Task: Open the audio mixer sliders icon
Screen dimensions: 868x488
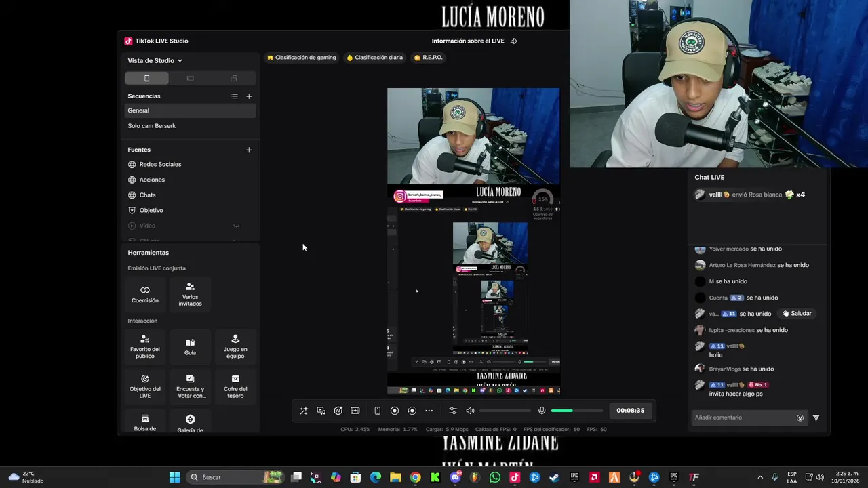Action: click(453, 411)
